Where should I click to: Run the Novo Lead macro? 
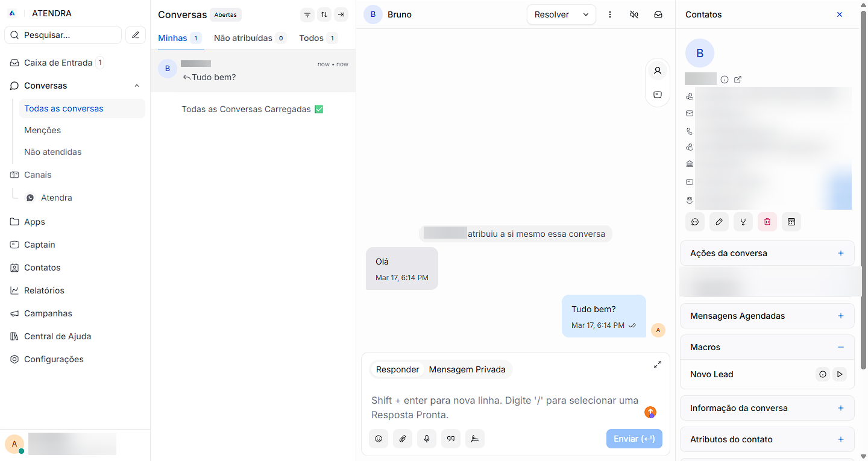point(840,374)
